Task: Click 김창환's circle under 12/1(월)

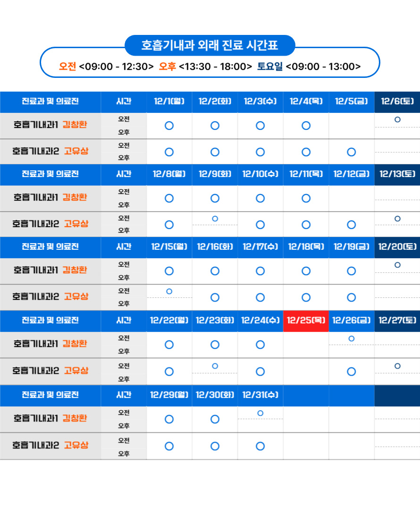Action: 169,126
